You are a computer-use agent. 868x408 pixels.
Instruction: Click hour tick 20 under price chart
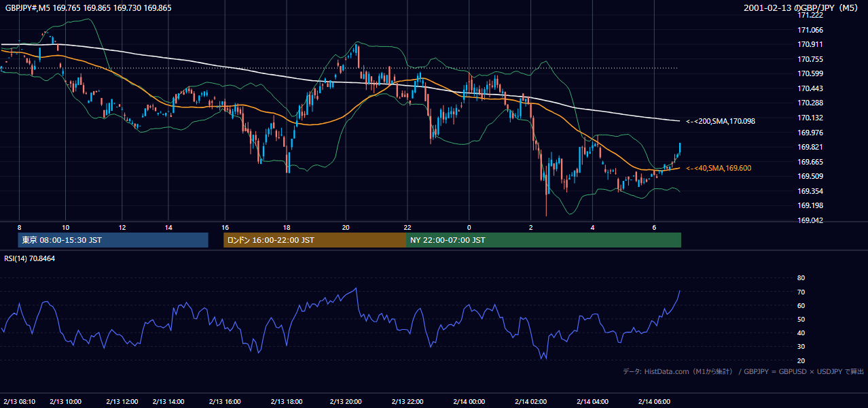pyautogui.click(x=346, y=227)
